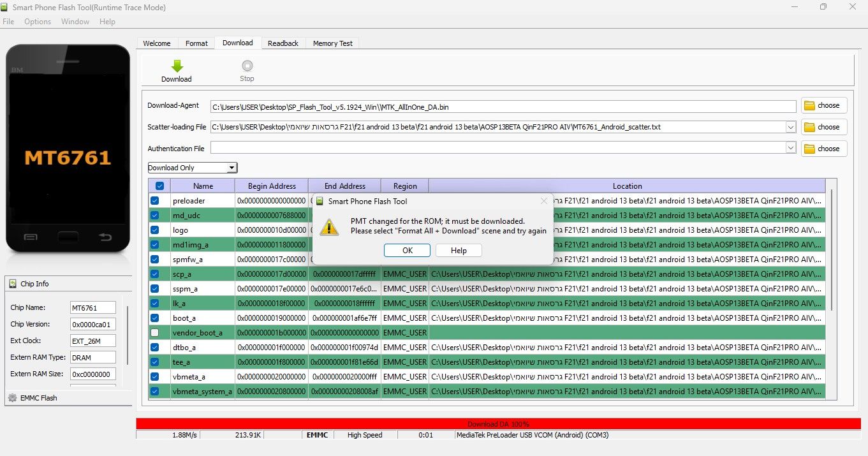Click the End Address column header
This screenshot has height=456, width=868.
(344, 186)
